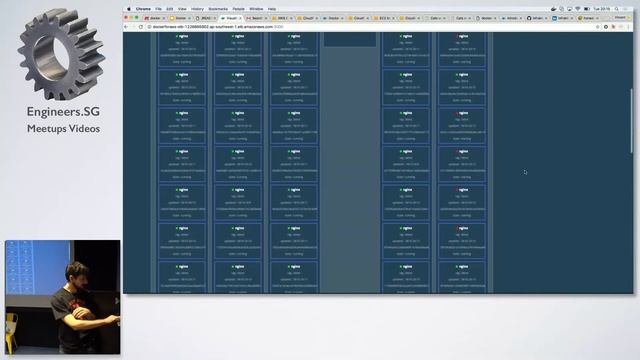Open the View menu

[182, 9]
